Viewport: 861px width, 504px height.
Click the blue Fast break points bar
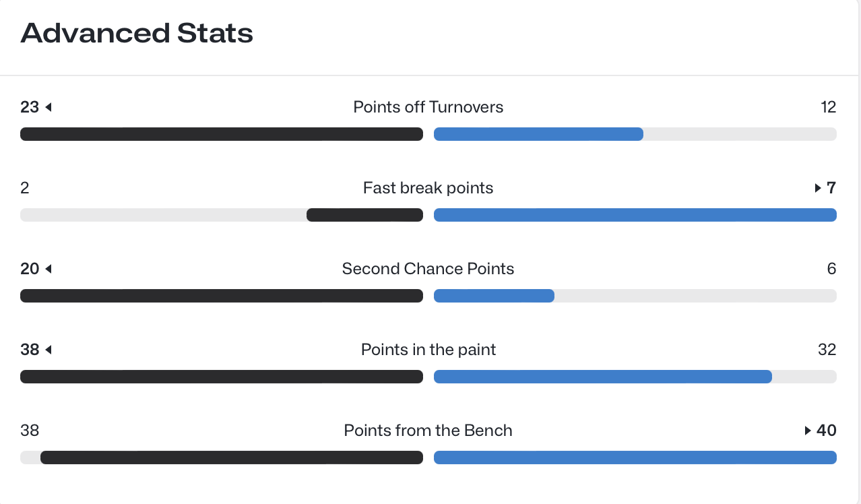coord(635,215)
